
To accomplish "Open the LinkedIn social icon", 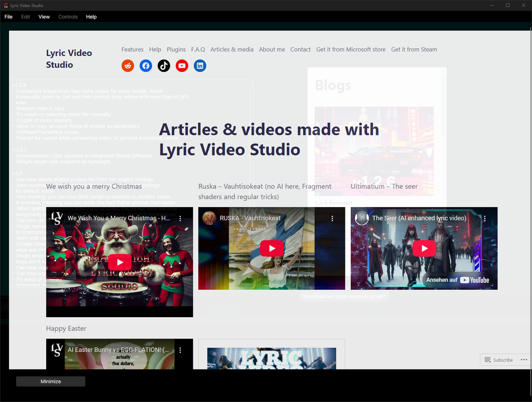I will (200, 66).
